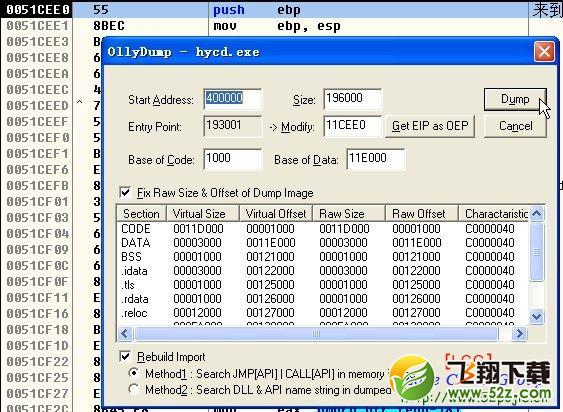
Task: Select the BSS section row
Action: pyautogui.click(x=322, y=256)
